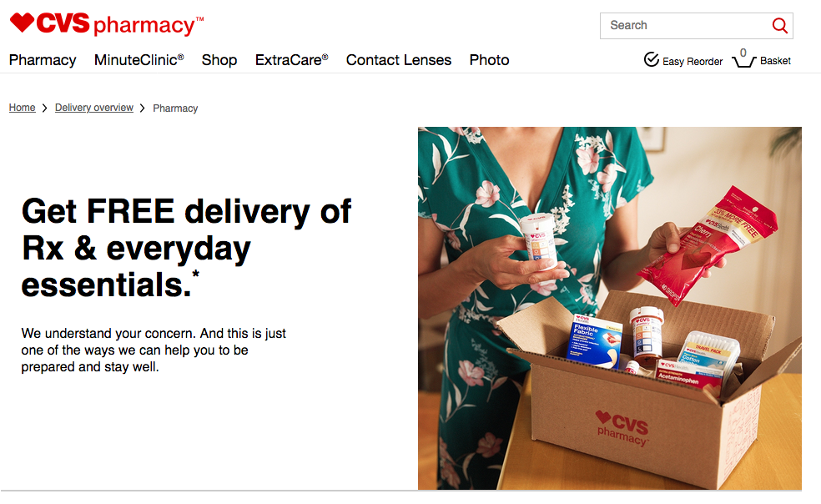Click the delivery box hero image
This screenshot has height=504, width=821.
609,308
